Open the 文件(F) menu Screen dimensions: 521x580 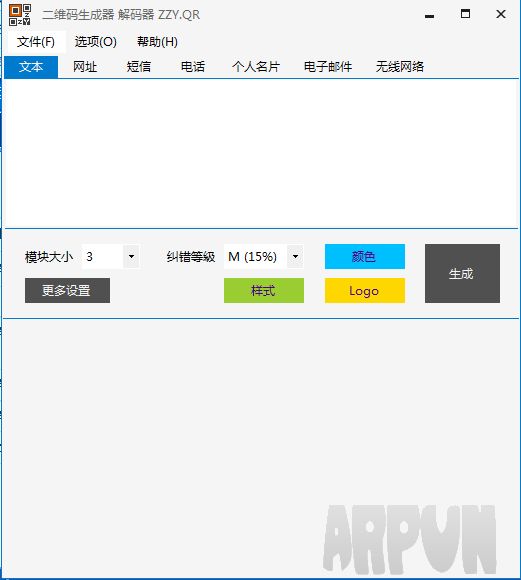pyautogui.click(x=36, y=42)
